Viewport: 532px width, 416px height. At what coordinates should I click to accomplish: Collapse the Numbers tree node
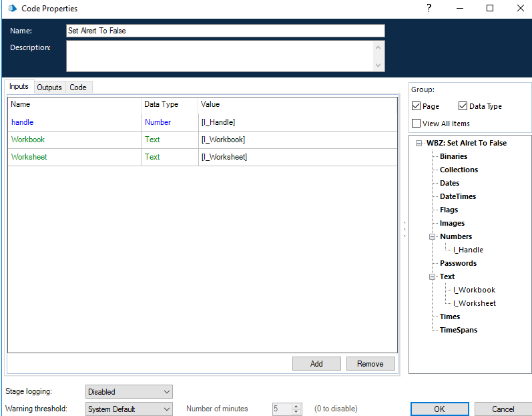click(x=432, y=236)
